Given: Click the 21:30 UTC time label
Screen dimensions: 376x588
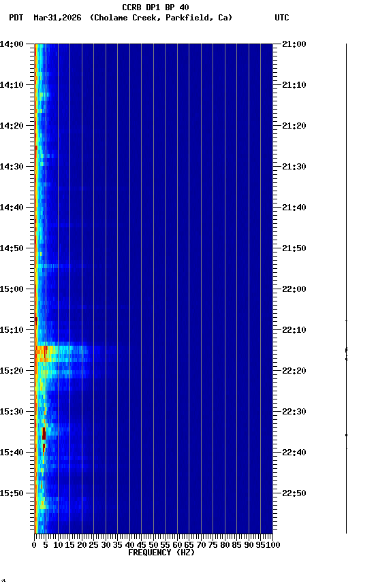Looking at the screenshot, I should coord(294,167).
